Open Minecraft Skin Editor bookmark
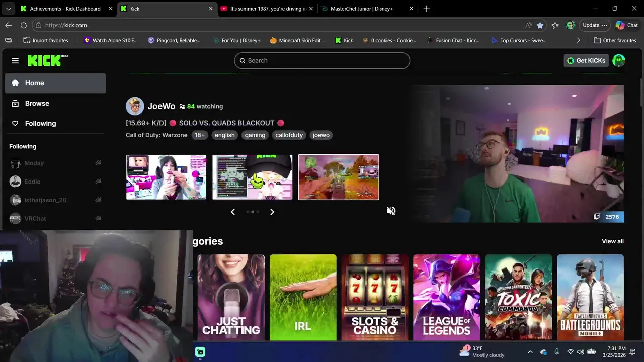The image size is (644, 362). 297,40
